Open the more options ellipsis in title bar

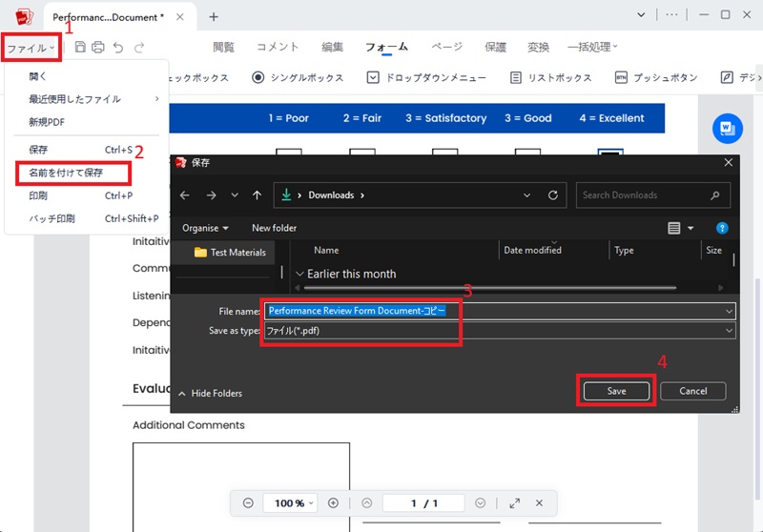tap(672, 15)
